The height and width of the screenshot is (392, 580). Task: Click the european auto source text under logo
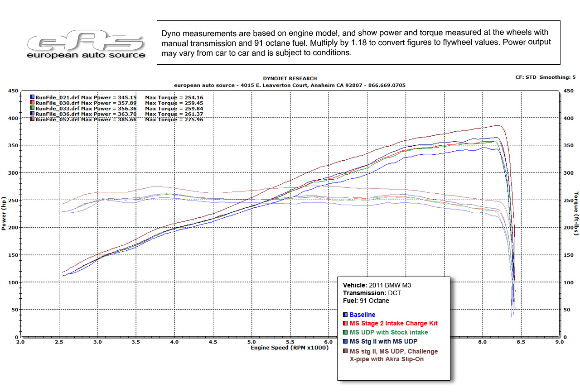click(86, 55)
